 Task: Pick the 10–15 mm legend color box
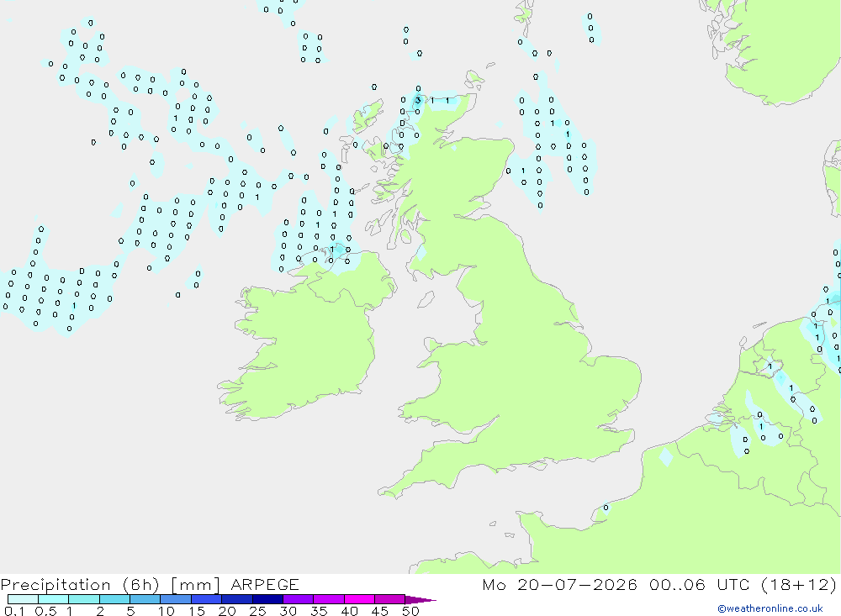pyautogui.click(x=176, y=599)
